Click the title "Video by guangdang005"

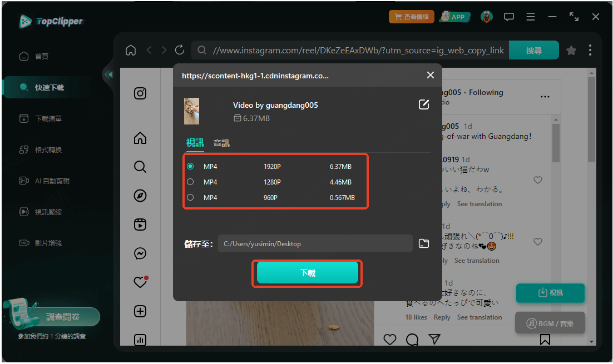[275, 105]
